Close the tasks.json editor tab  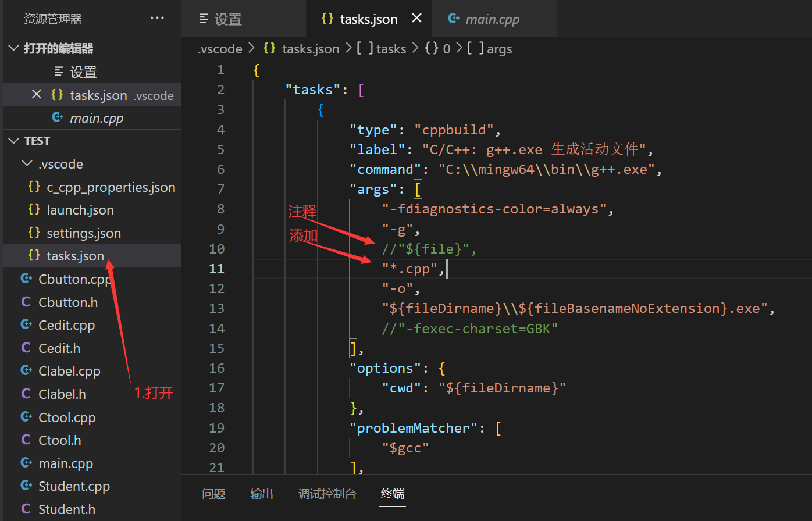(416, 18)
